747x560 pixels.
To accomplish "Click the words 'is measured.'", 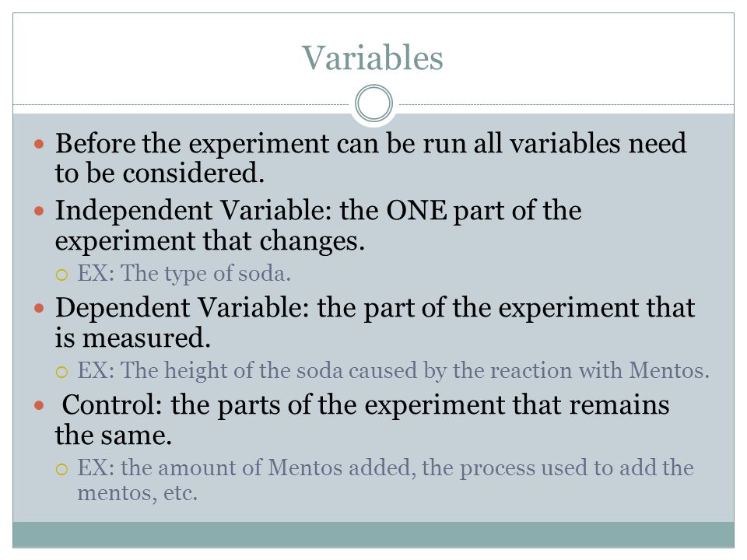I will click(x=132, y=338).
